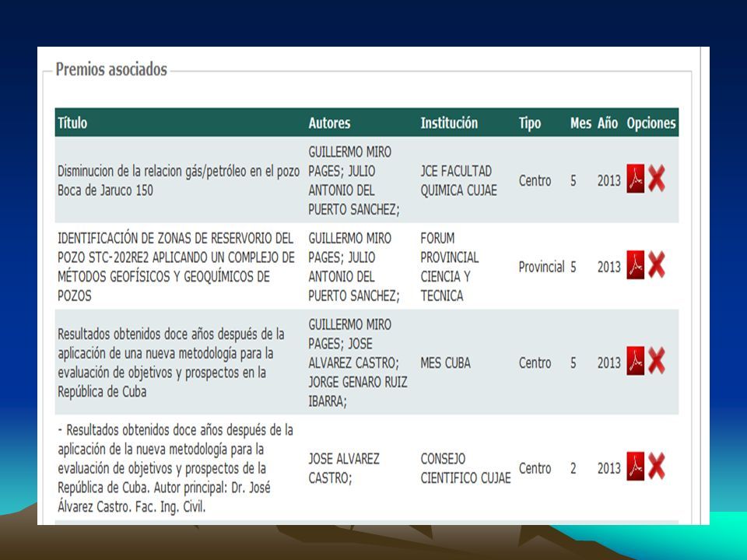The image size is (747, 560).
Task: Select month '2' in CONSEJO CIENTIFICO row
Action: tap(573, 468)
